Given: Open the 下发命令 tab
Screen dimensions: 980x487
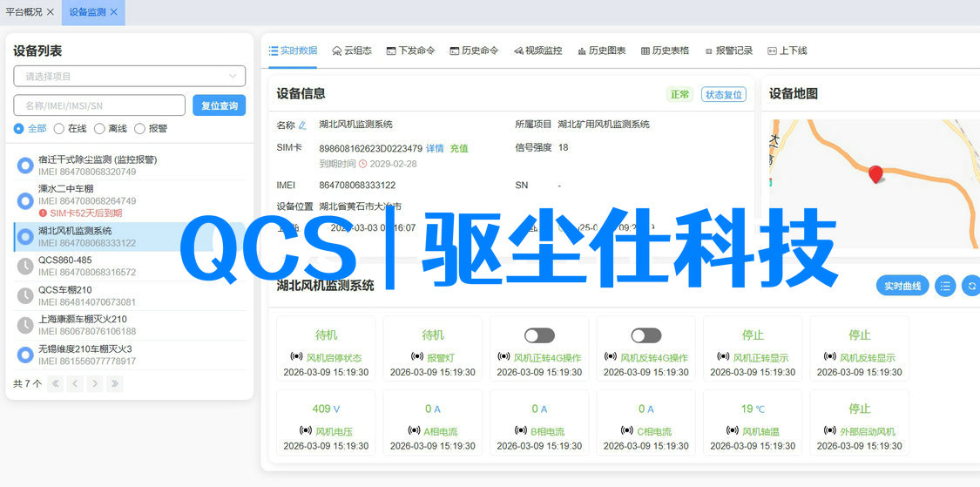Looking at the screenshot, I should point(410,51).
